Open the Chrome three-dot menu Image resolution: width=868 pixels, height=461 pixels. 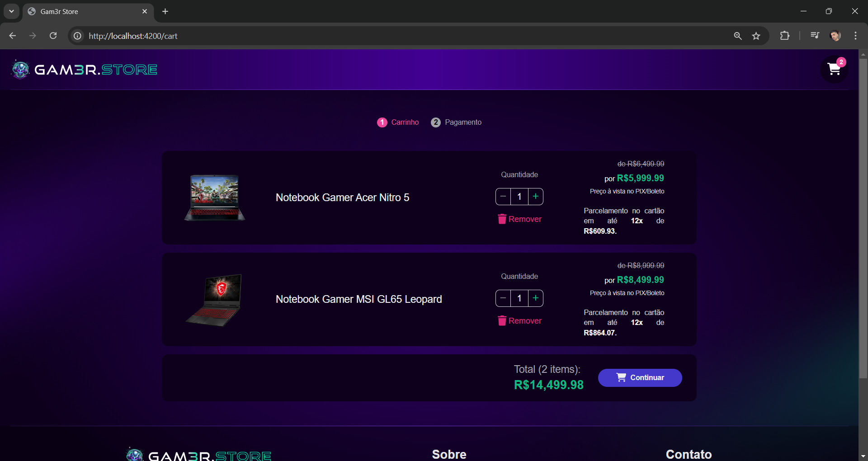(855, 36)
